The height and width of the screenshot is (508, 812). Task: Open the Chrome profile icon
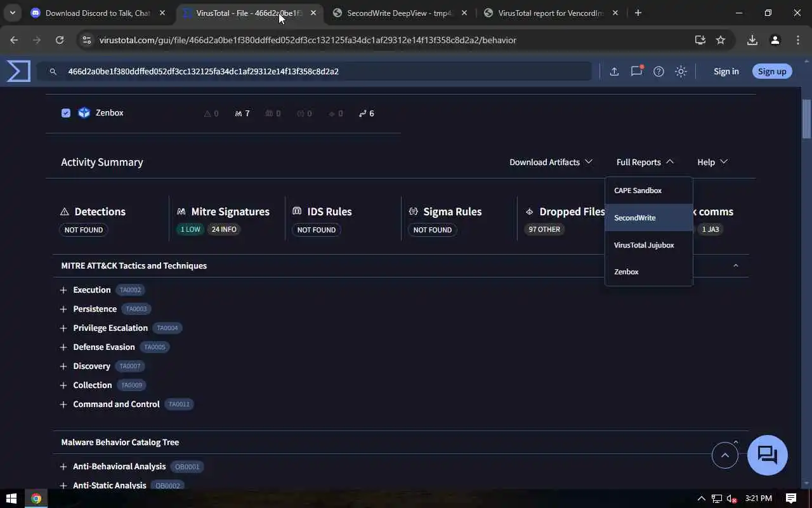coord(775,40)
